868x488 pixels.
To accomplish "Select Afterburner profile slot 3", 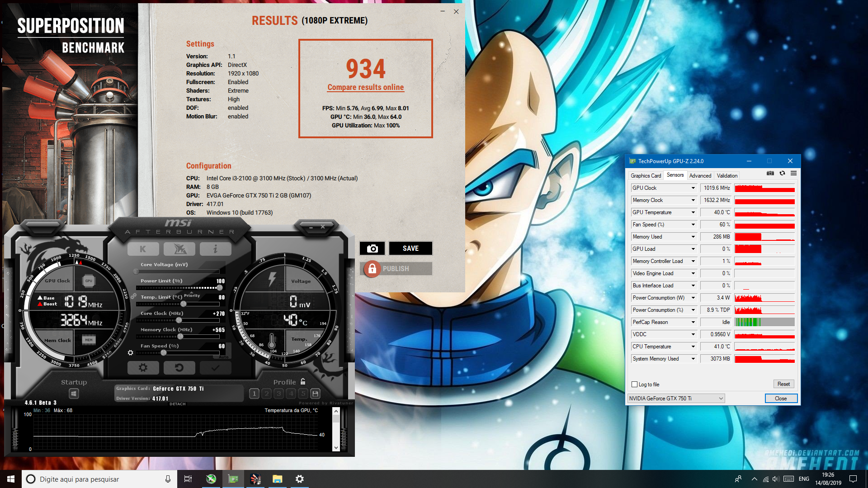I will (x=278, y=394).
